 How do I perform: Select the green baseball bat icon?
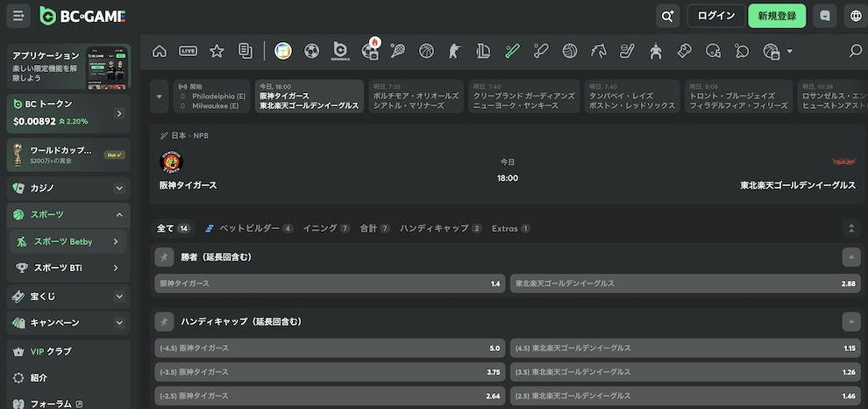coord(512,51)
